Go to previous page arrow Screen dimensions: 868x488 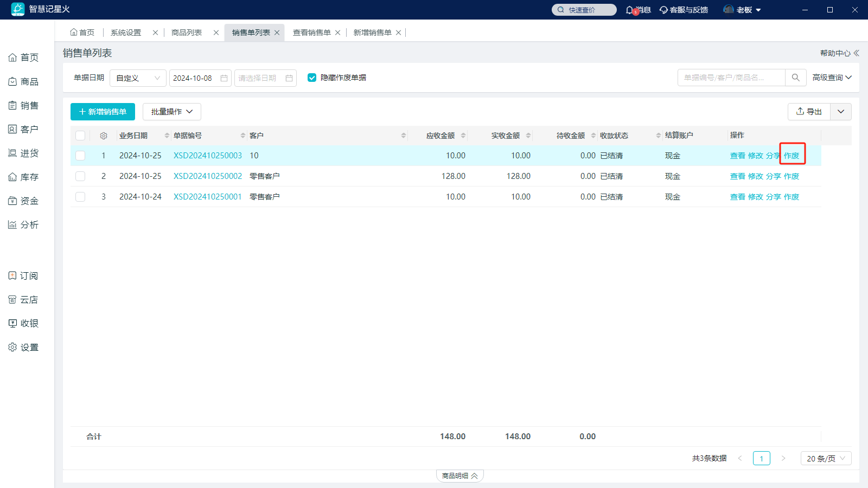[740, 458]
